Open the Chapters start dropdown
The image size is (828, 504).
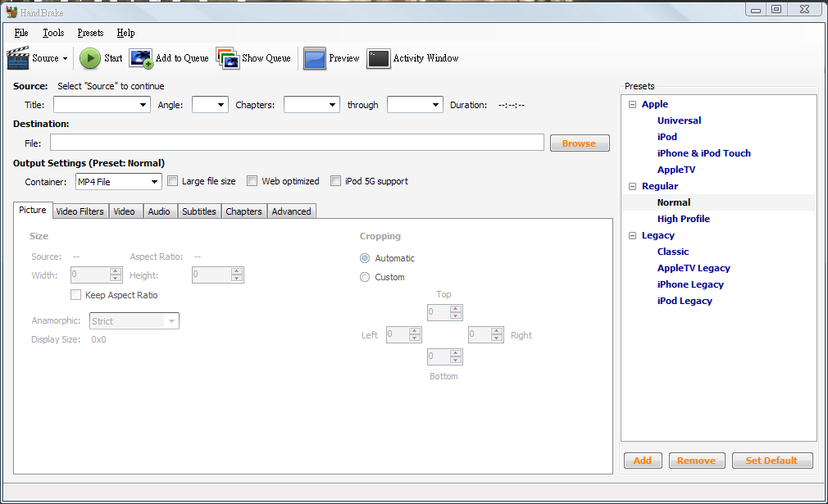point(312,105)
